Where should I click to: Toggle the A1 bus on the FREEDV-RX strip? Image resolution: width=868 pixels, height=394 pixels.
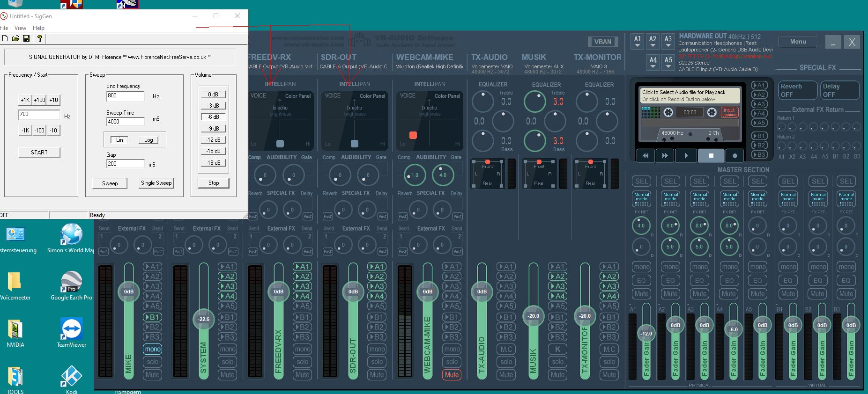(x=302, y=266)
